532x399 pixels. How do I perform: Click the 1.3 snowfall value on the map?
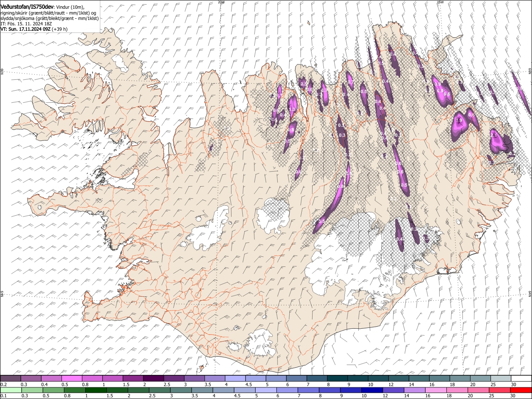pyautogui.click(x=292, y=110)
